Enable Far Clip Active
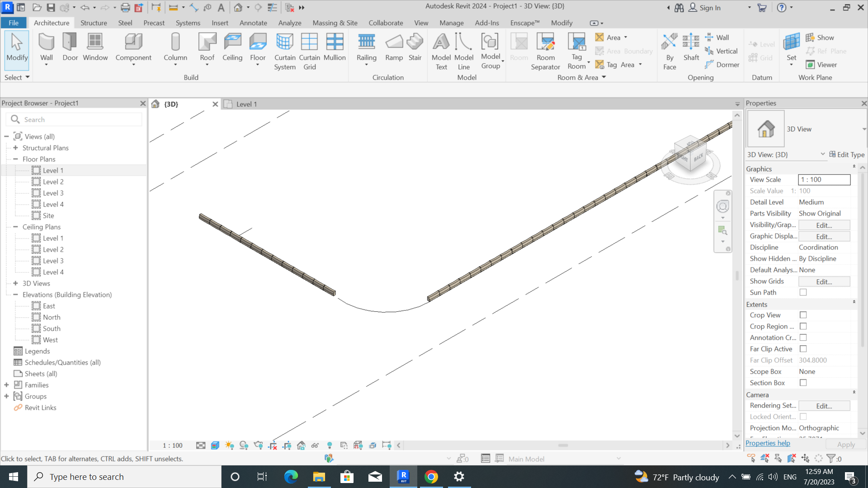868x488 pixels. (803, 349)
